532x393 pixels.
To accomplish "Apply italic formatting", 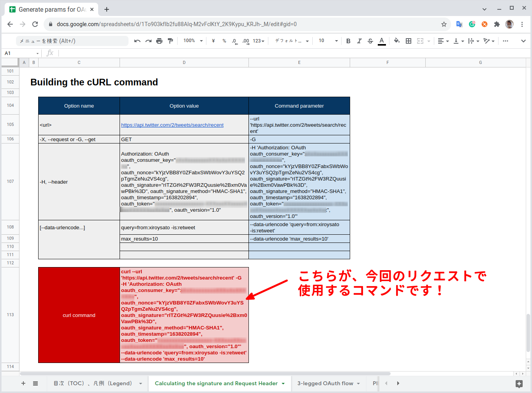I will coord(359,41).
